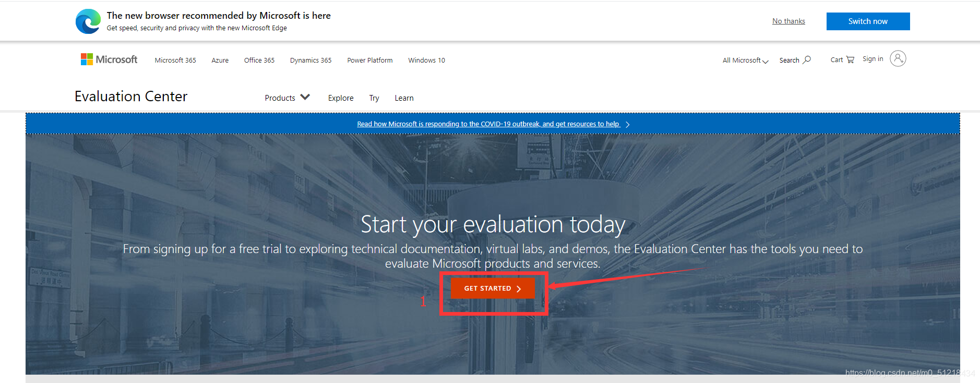Click the GET STARTED button

click(493, 288)
